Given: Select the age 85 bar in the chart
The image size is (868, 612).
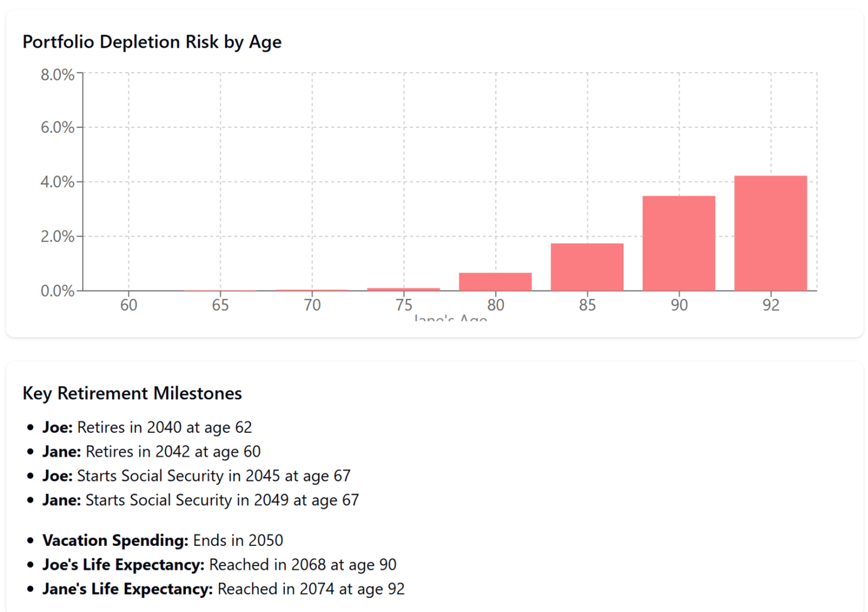Looking at the screenshot, I should pyautogui.click(x=587, y=267).
